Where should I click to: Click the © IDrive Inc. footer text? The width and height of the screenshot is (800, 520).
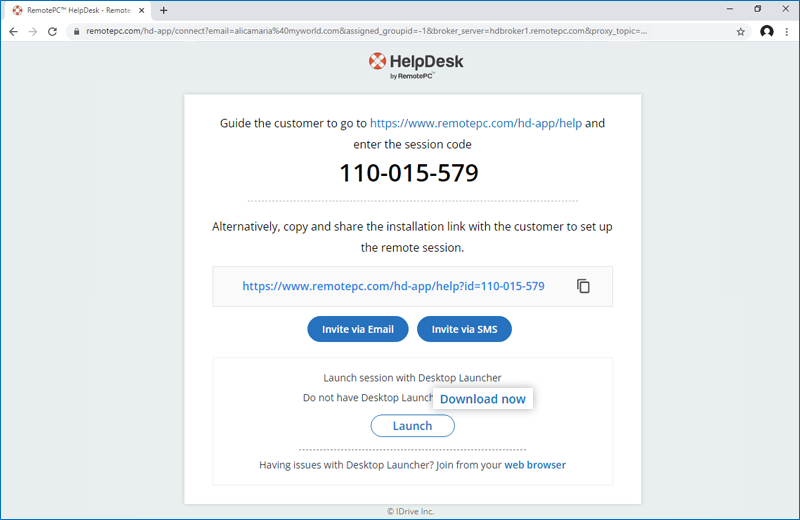(x=410, y=511)
